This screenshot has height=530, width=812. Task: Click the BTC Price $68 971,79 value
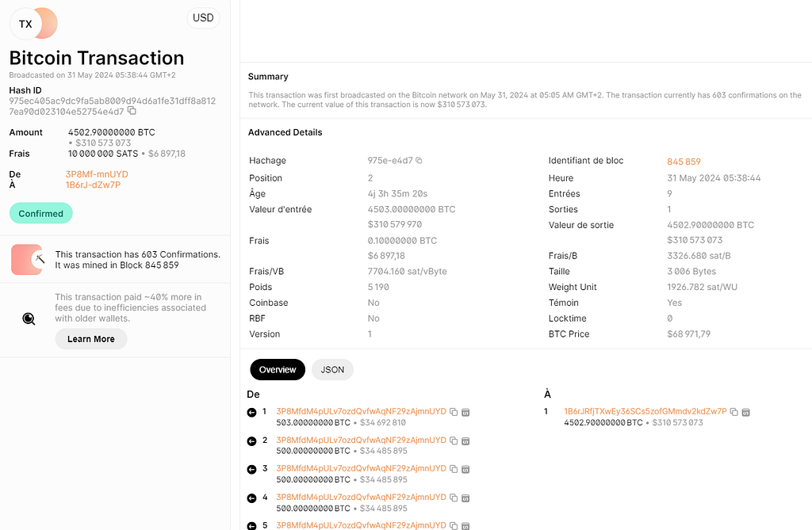point(689,334)
